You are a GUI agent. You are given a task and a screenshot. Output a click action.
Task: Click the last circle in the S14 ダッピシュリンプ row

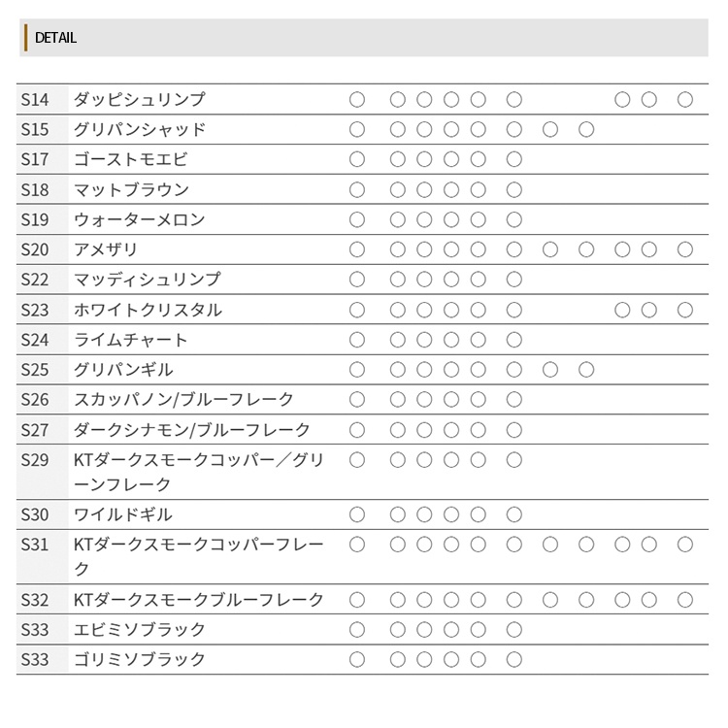[685, 99]
